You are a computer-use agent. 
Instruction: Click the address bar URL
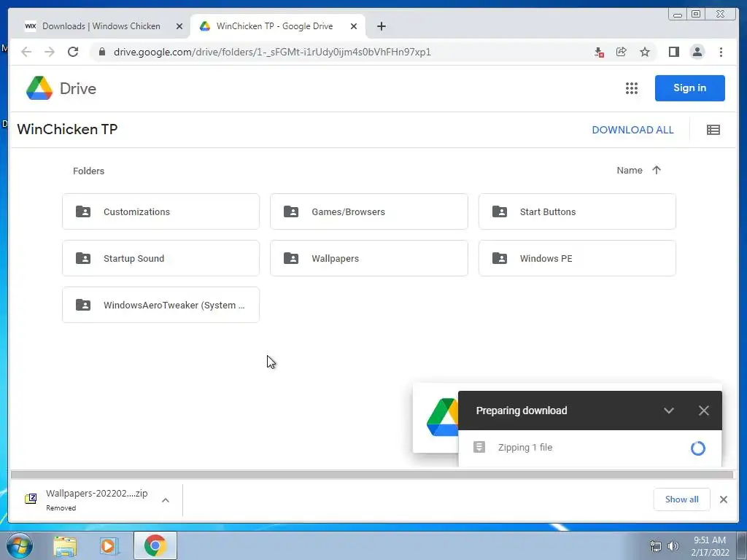(x=272, y=52)
